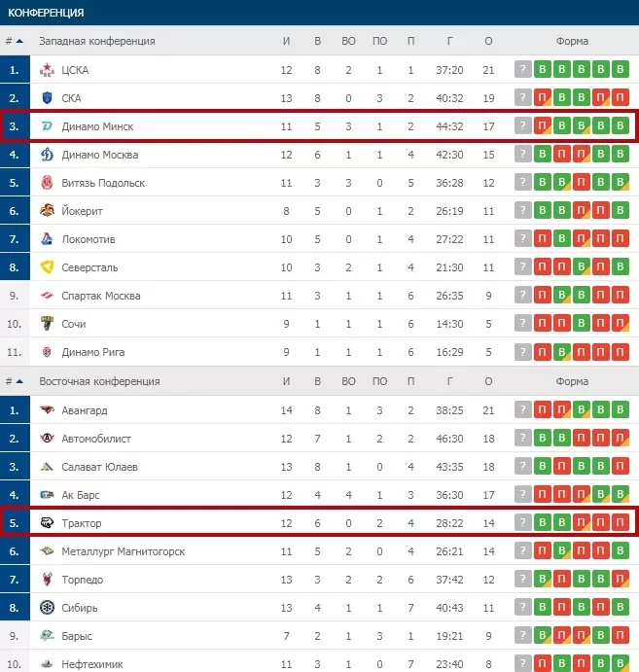Select the КОНФЕРЕНЦИЯ tab header

46,13
